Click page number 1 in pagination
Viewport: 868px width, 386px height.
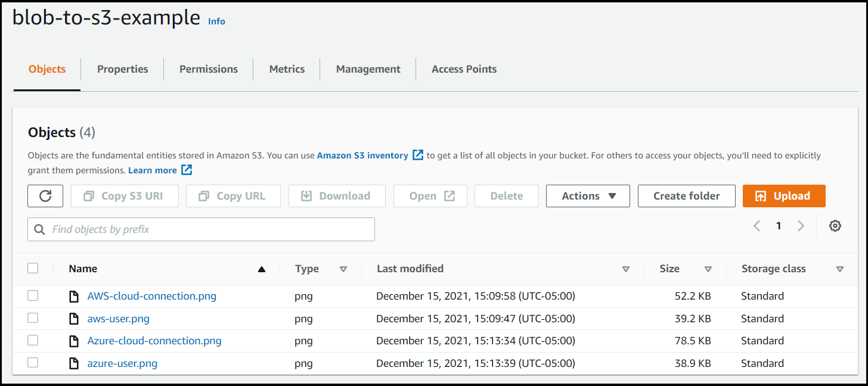(779, 226)
